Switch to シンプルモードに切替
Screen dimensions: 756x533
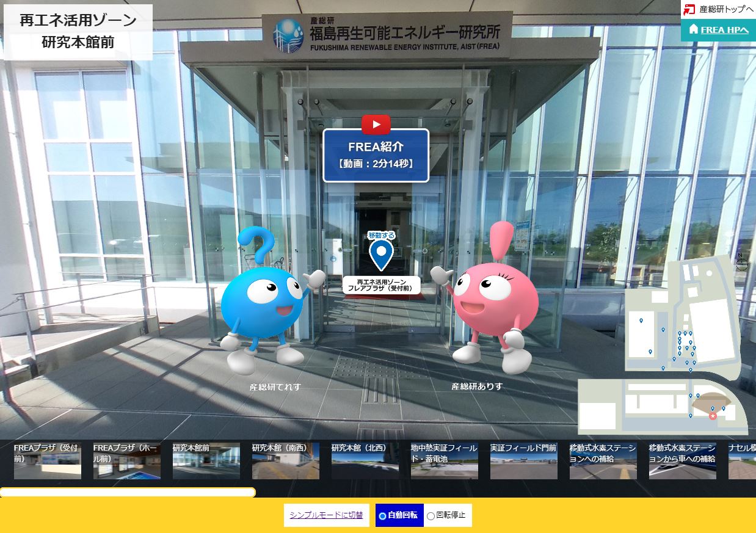(326, 515)
